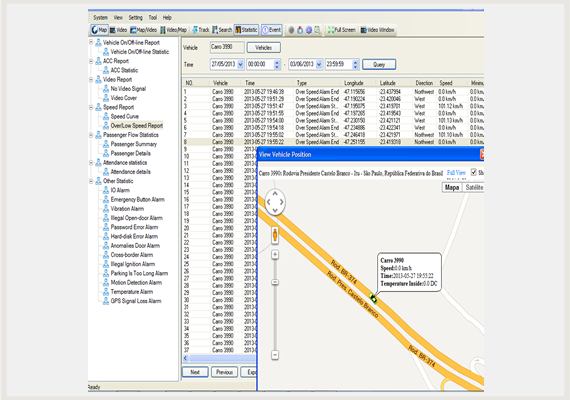Image resolution: width=570 pixels, height=400 pixels.
Task: Select Emergency Button Alarm in the tree
Action: (x=137, y=200)
